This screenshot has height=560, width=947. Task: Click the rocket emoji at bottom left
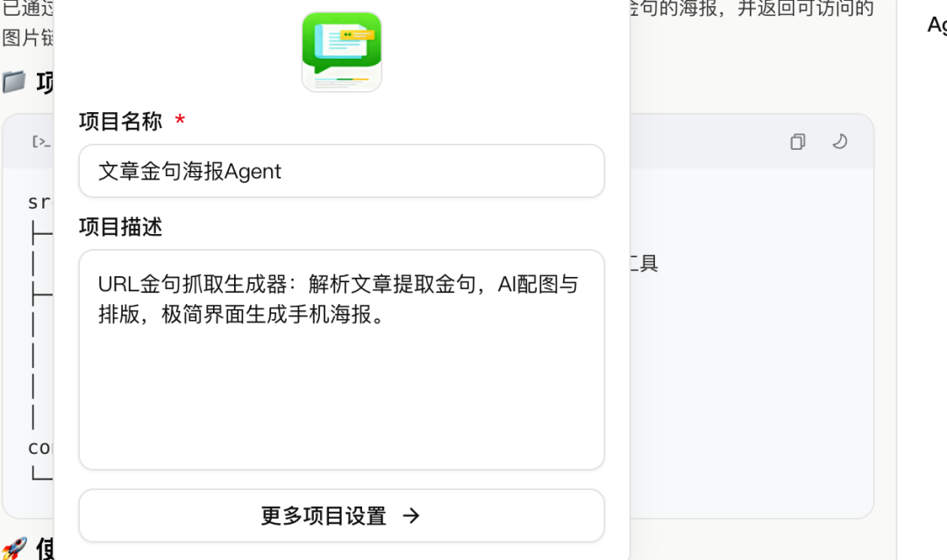point(14,548)
